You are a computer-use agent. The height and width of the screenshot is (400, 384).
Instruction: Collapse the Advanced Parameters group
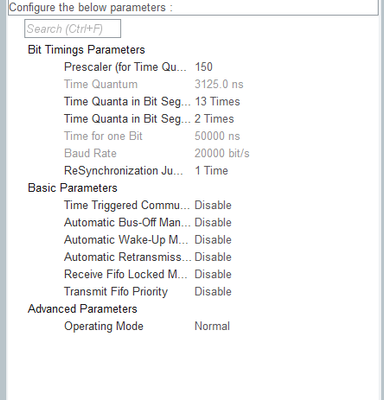click(x=82, y=309)
